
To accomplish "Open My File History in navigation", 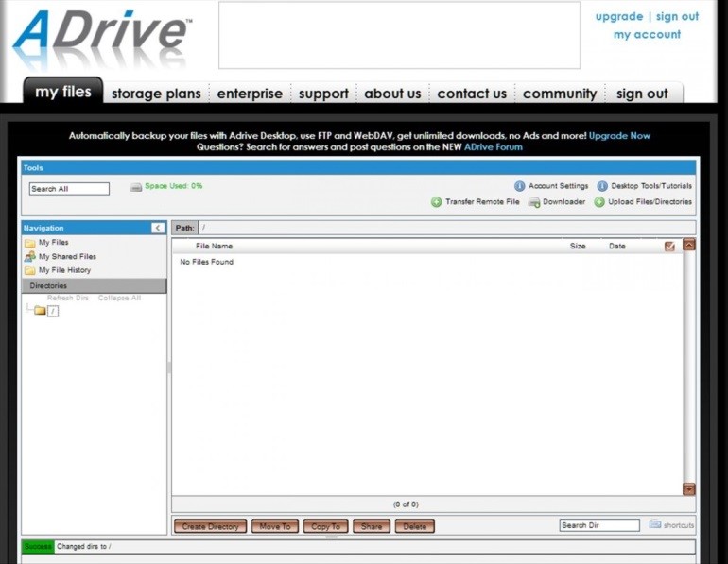I will 64,270.
